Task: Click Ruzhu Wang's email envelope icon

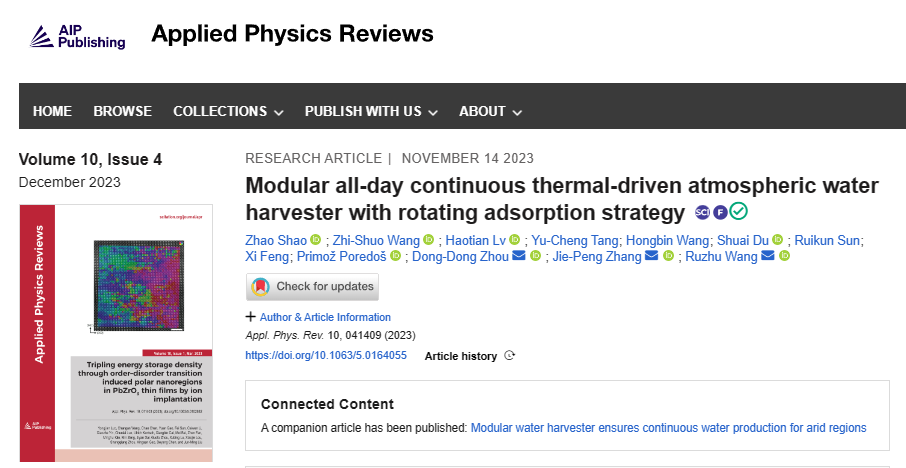Action: pos(768,255)
